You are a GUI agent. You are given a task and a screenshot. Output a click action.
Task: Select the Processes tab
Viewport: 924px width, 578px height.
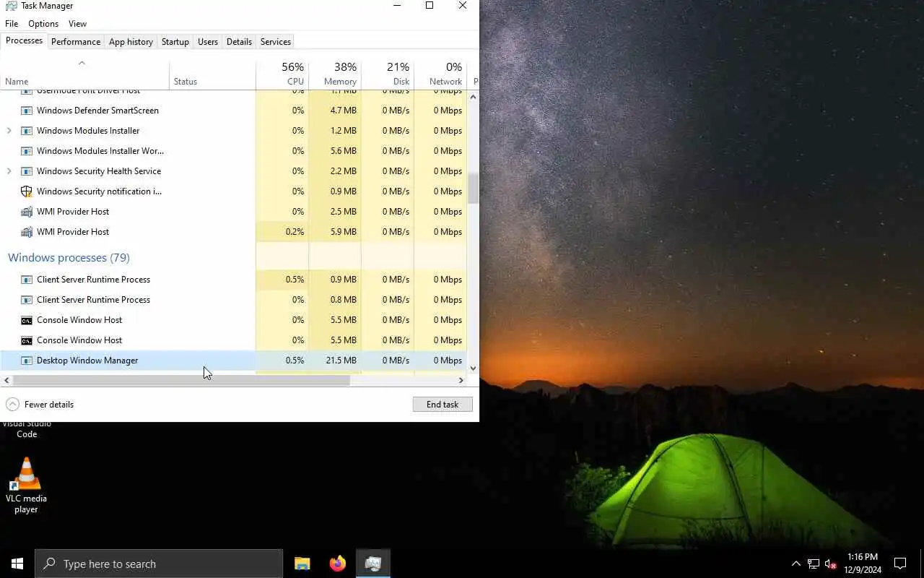click(x=24, y=41)
